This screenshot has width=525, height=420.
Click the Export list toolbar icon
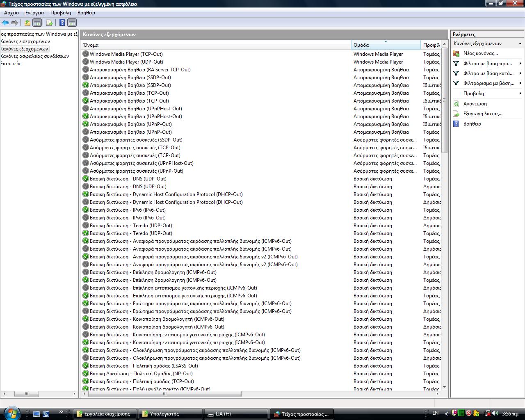point(49,23)
